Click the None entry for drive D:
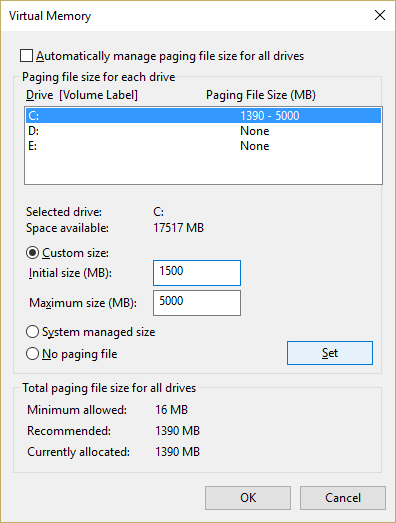396x523 pixels. click(x=255, y=131)
